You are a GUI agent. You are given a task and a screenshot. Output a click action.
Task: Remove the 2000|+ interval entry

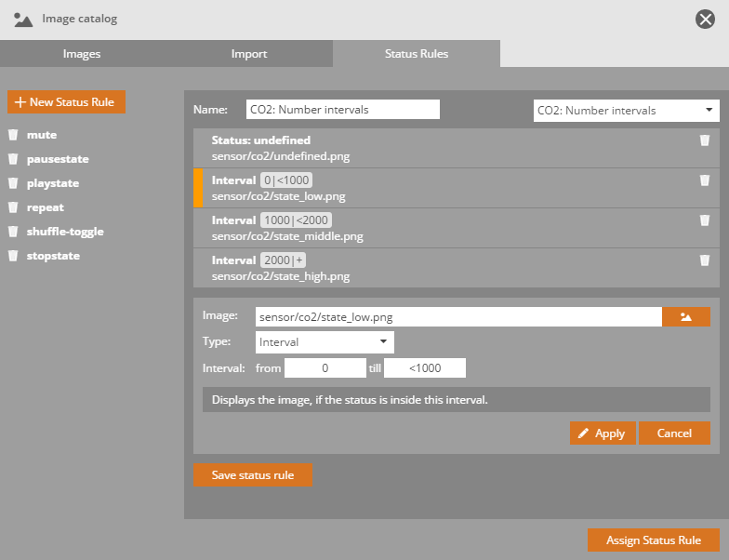tap(704, 261)
